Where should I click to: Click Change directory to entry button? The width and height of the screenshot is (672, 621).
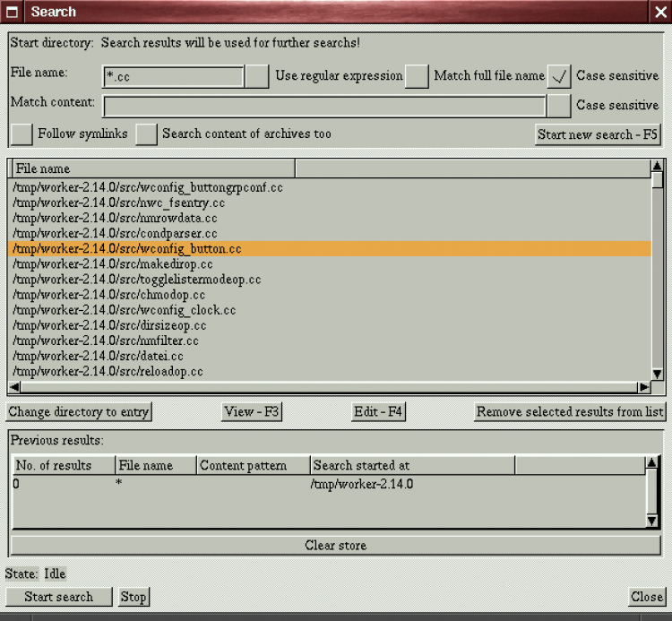pyautogui.click(x=79, y=412)
